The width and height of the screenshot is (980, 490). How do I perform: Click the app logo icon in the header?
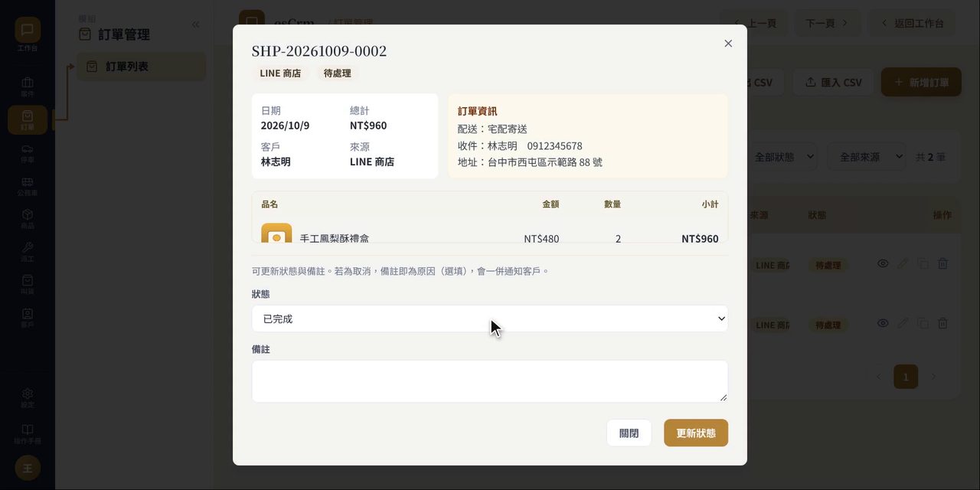pyautogui.click(x=252, y=18)
